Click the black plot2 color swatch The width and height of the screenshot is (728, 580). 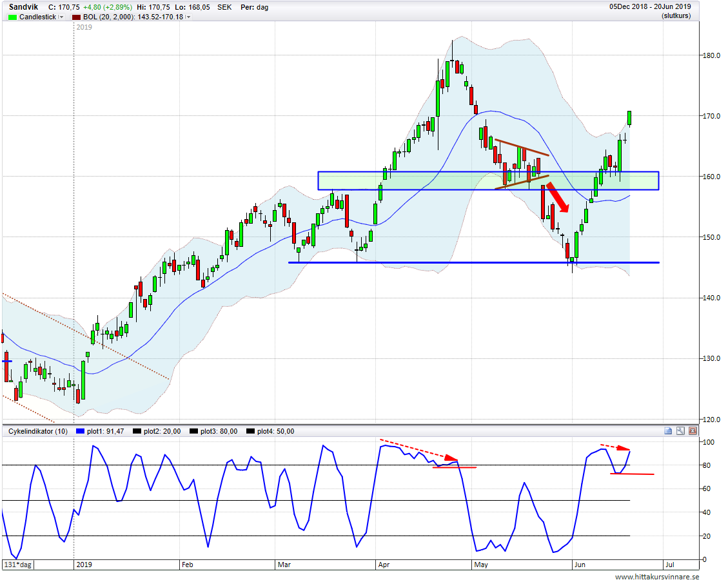tap(137, 432)
